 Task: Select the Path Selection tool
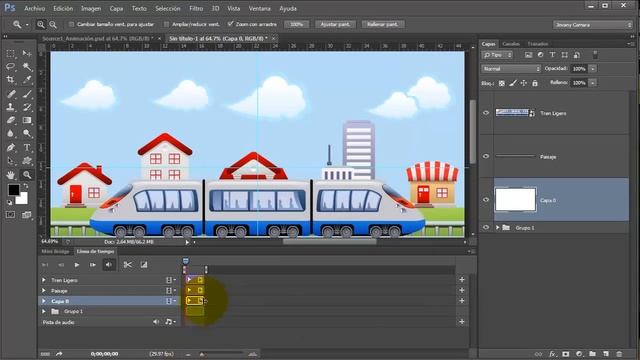pyautogui.click(x=11, y=161)
